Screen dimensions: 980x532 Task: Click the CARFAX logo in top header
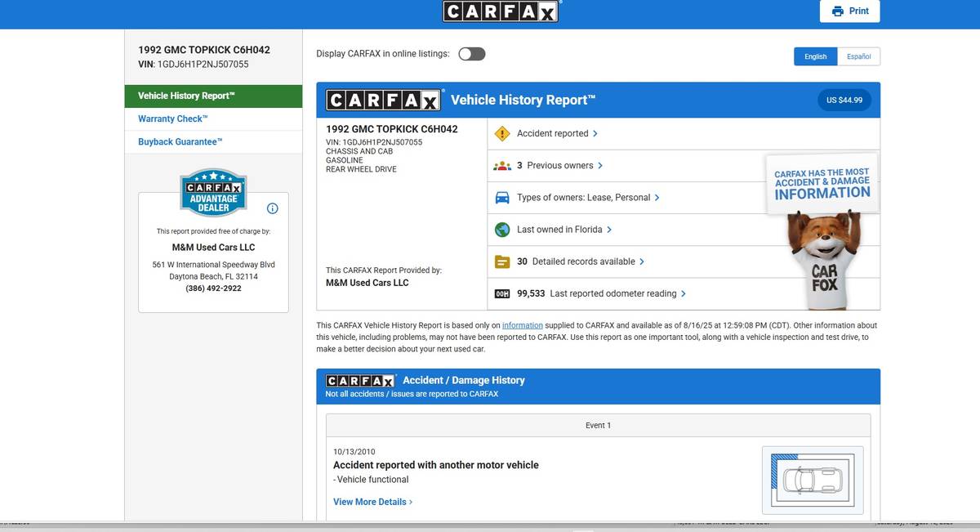coord(501,11)
